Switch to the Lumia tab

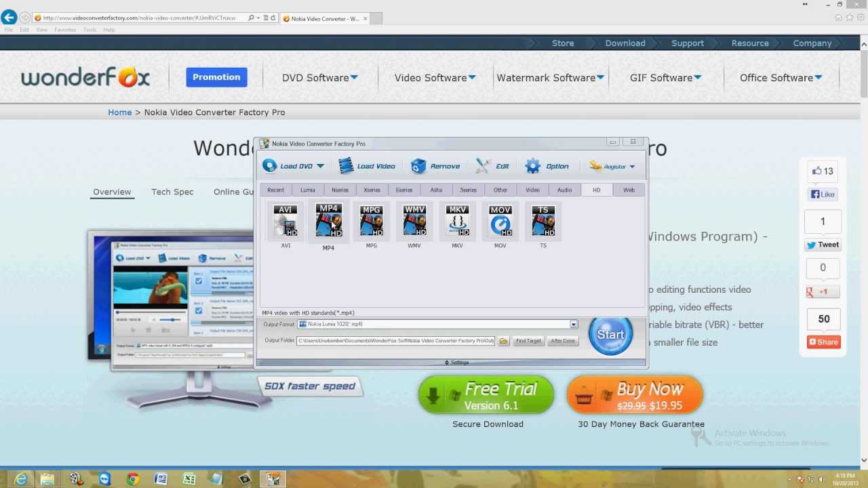point(308,190)
